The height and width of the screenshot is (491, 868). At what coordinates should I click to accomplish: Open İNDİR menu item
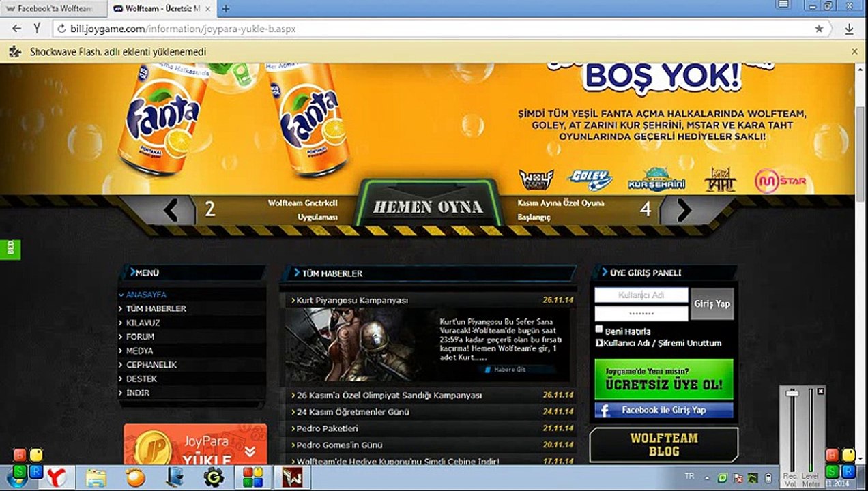pos(138,393)
